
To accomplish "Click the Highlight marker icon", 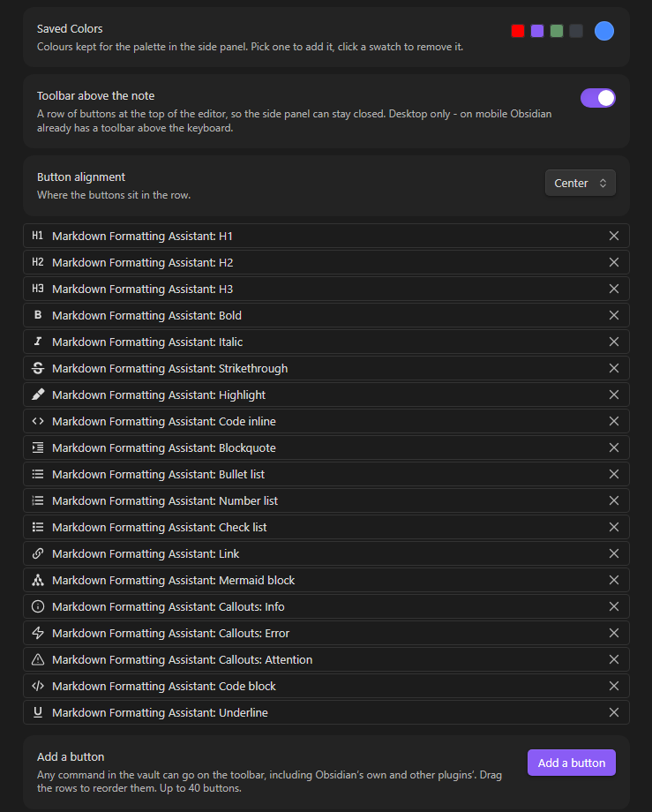I will click(x=38, y=395).
